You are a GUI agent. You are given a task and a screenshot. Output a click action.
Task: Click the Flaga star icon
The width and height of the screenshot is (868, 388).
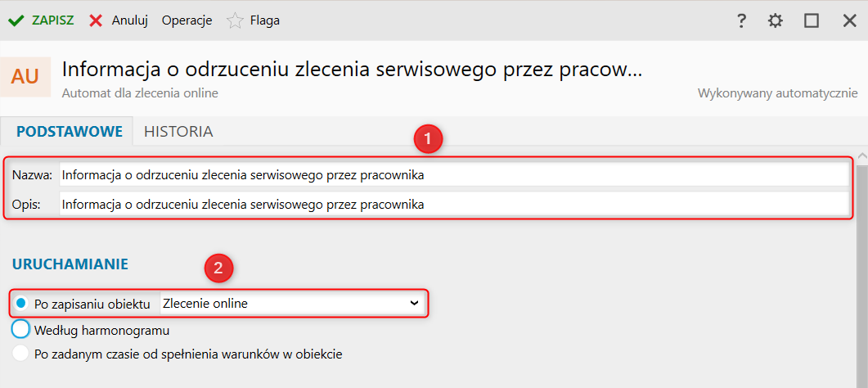(235, 20)
